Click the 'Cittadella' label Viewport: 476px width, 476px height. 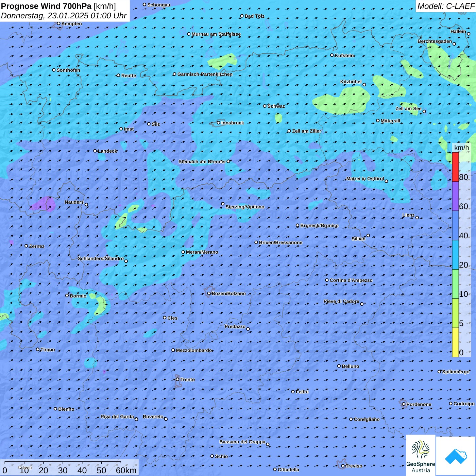point(288,470)
